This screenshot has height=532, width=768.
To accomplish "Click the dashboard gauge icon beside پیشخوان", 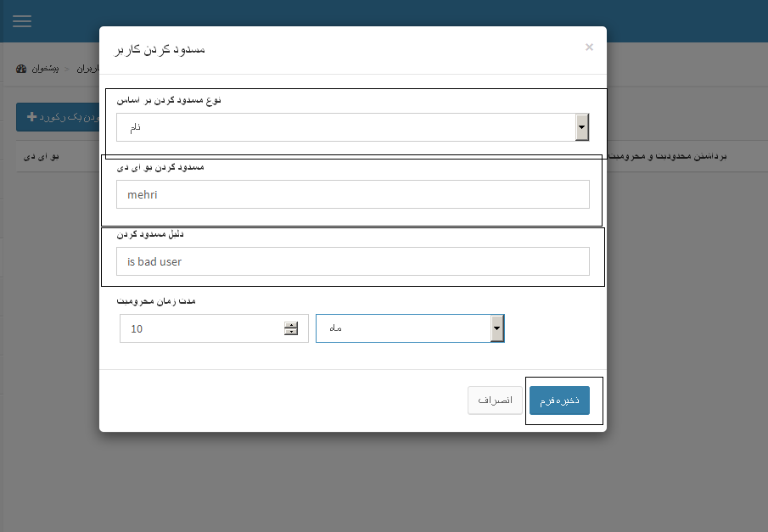I will (21, 69).
